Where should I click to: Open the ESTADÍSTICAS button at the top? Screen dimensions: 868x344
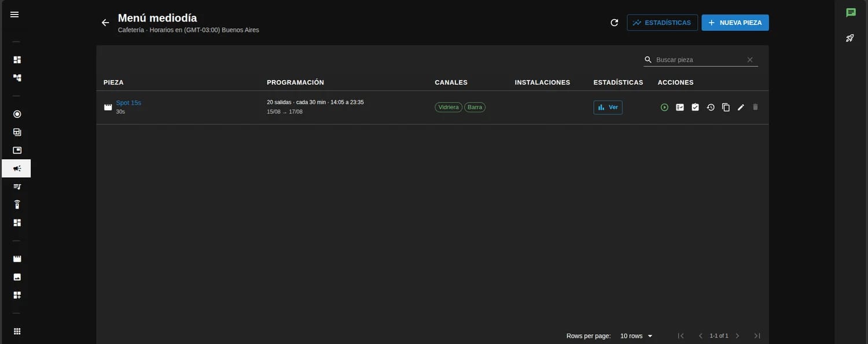[662, 23]
